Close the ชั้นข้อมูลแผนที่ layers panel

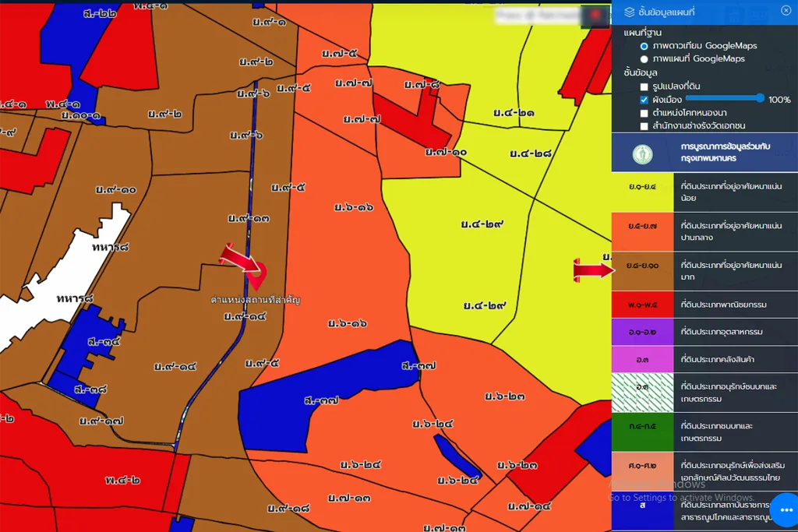click(x=786, y=10)
